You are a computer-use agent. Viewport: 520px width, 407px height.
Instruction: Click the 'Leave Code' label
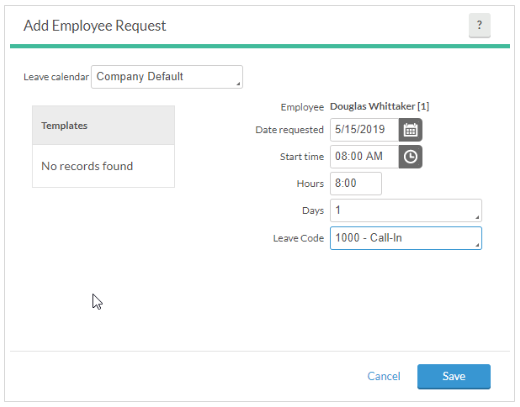[x=298, y=238]
